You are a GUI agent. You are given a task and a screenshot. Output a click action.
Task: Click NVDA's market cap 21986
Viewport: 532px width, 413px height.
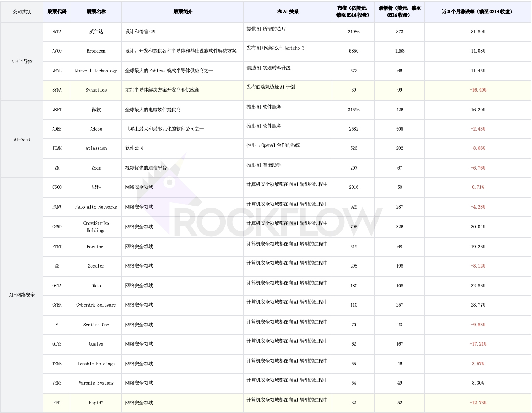pyautogui.click(x=354, y=32)
